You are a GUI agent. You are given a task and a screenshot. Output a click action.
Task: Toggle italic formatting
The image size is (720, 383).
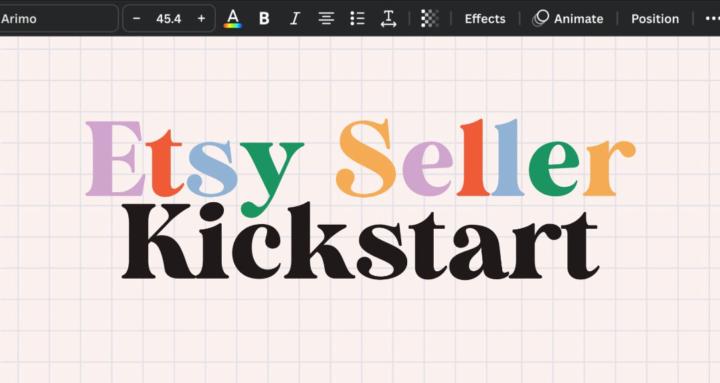(x=295, y=19)
